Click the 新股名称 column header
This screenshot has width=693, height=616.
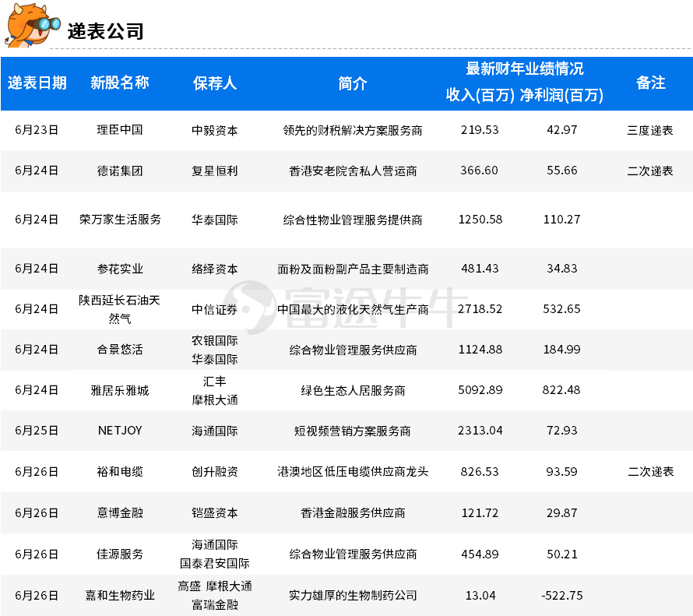(x=120, y=83)
